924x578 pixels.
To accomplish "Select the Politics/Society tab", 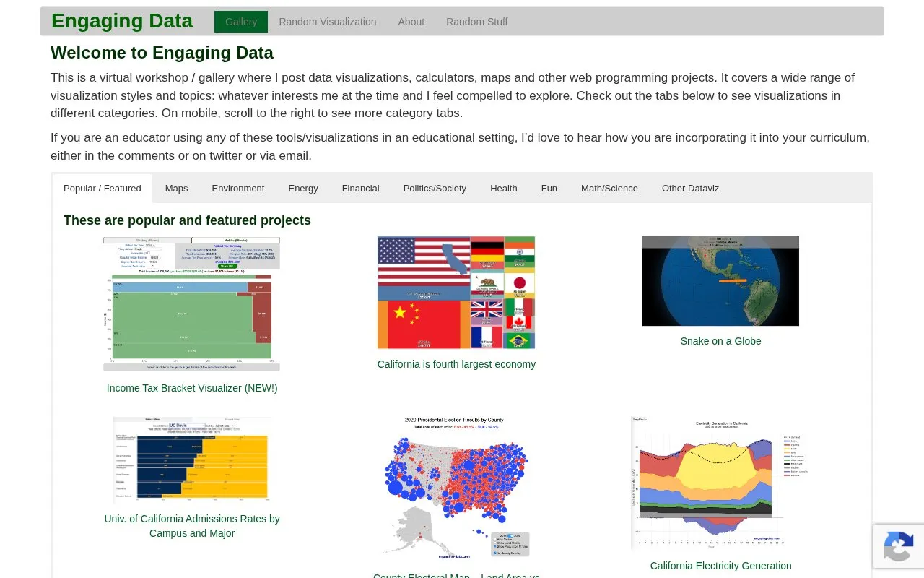I will (435, 189).
